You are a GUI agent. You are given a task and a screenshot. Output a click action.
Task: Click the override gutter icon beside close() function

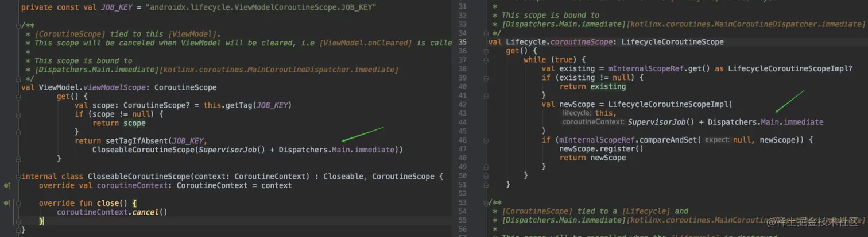(6, 203)
